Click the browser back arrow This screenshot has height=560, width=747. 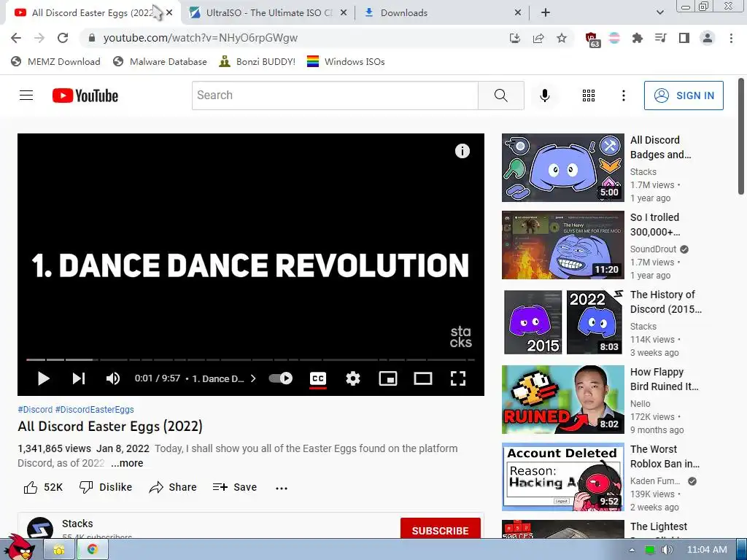16,38
